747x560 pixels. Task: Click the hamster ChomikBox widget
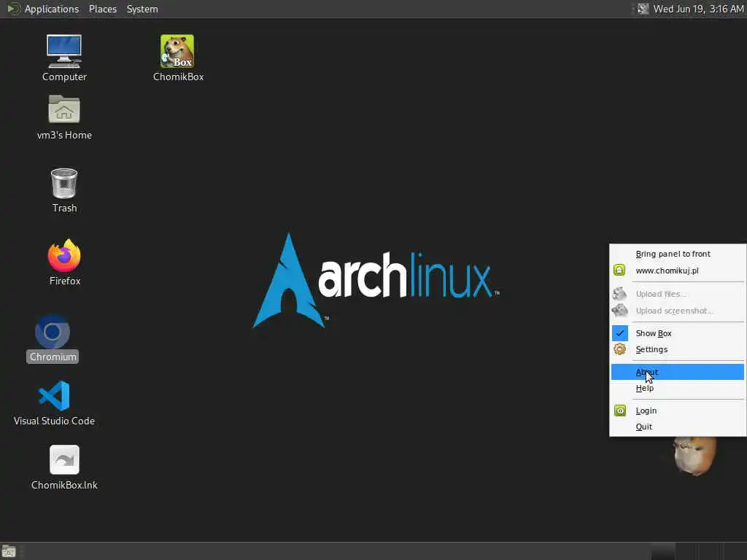[694, 456]
